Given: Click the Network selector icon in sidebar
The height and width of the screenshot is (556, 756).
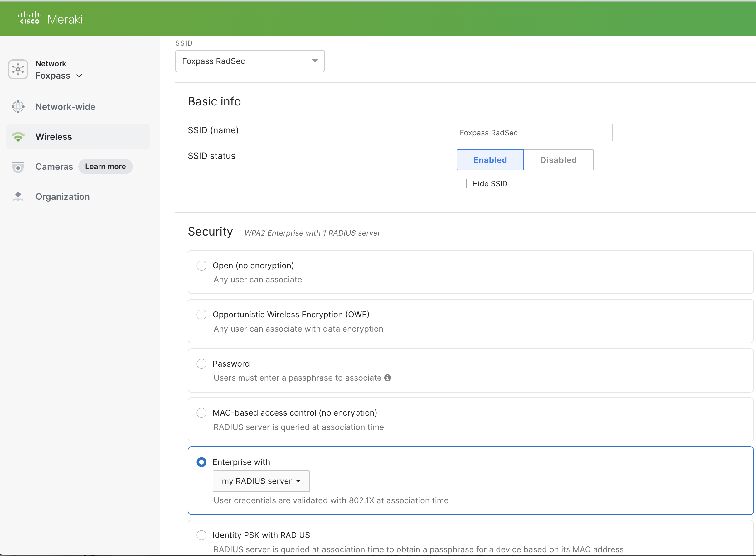Looking at the screenshot, I should coord(18,69).
